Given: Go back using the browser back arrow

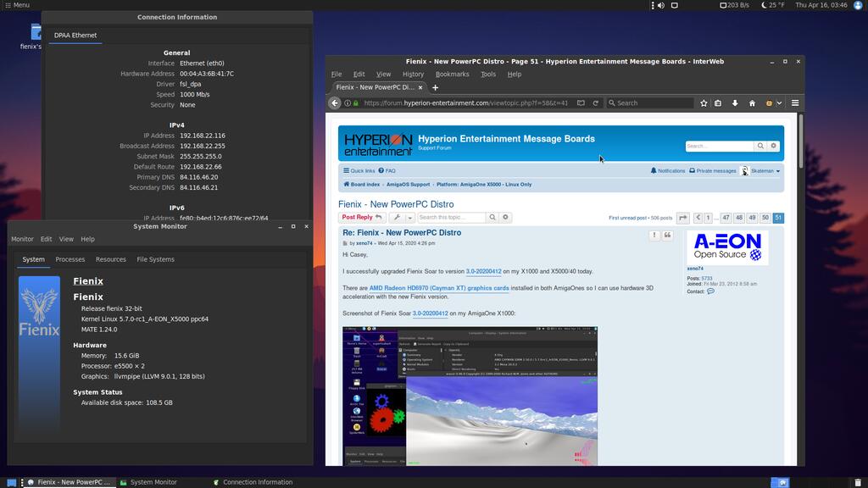Looking at the screenshot, I should point(334,103).
